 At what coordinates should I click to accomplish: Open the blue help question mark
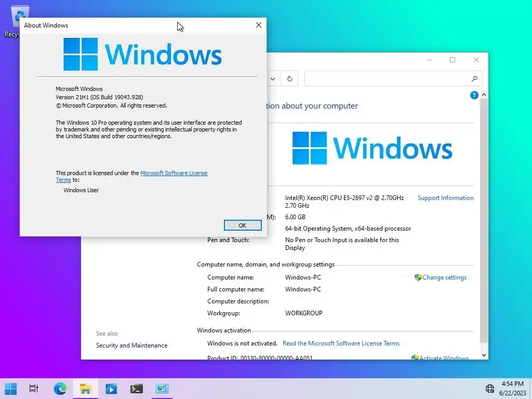[x=474, y=95]
